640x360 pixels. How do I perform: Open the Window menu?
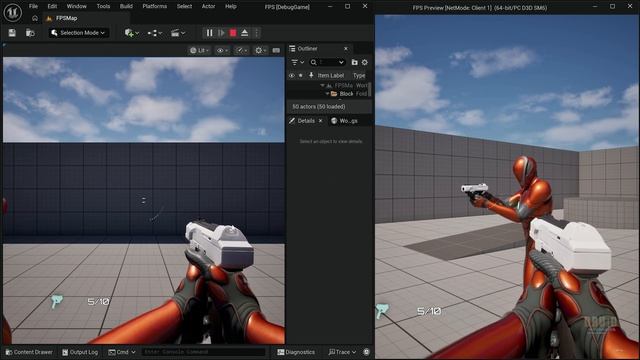(x=76, y=7)
